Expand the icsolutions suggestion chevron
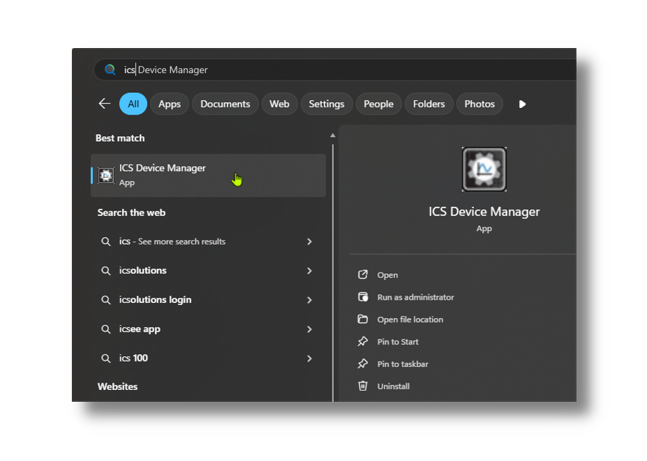Image resolution: width=647 pixels, height=461 pixels. pos(309,271)
